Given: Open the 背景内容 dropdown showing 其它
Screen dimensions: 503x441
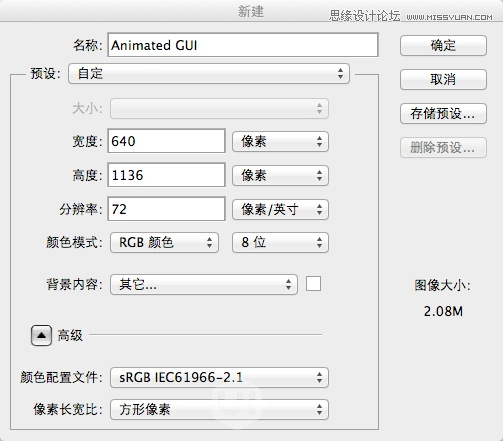Looking at the screenshot, I should 204,285.
